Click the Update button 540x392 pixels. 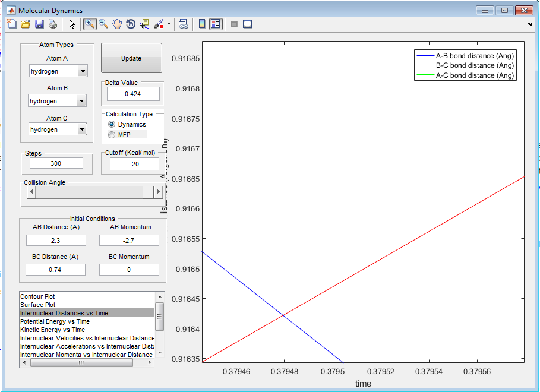[131, 58]
